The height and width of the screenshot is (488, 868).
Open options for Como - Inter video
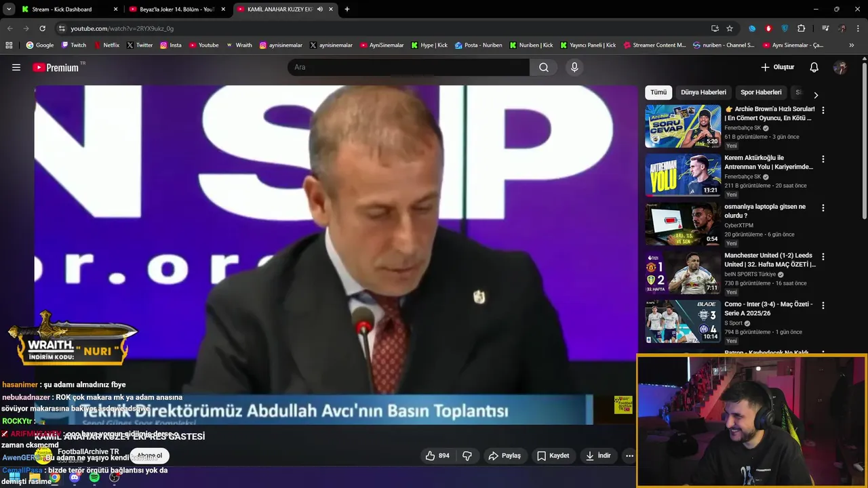click(x=823, y=306)
